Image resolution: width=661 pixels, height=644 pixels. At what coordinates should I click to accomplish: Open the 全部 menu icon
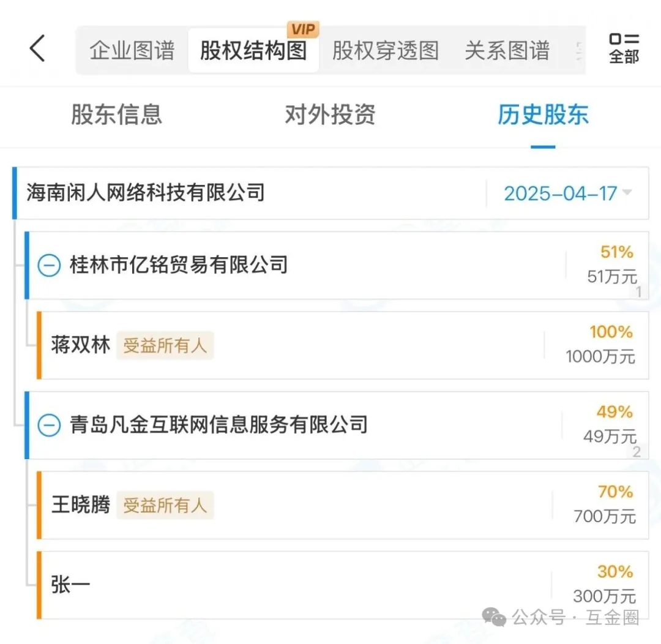pos(624,48)
